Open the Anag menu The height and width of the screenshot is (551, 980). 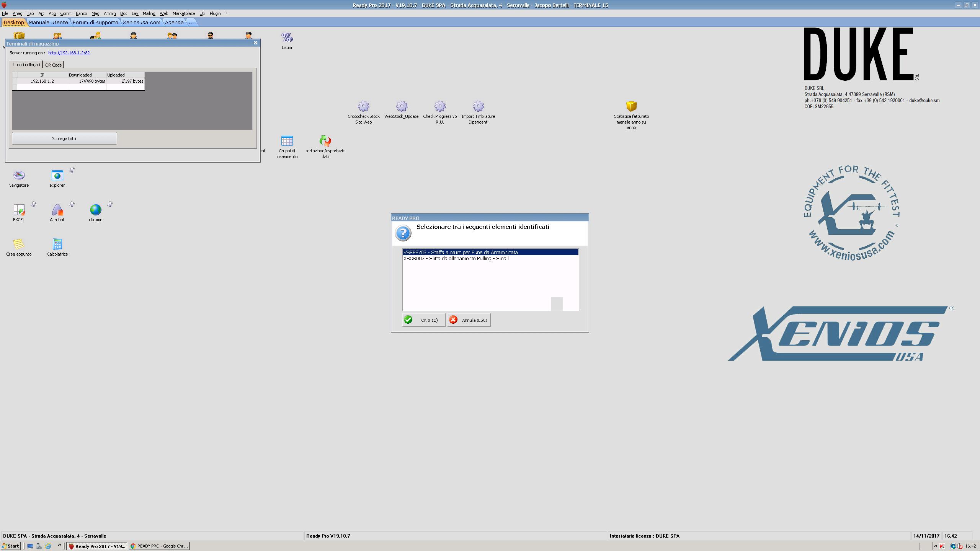[18, 13]
